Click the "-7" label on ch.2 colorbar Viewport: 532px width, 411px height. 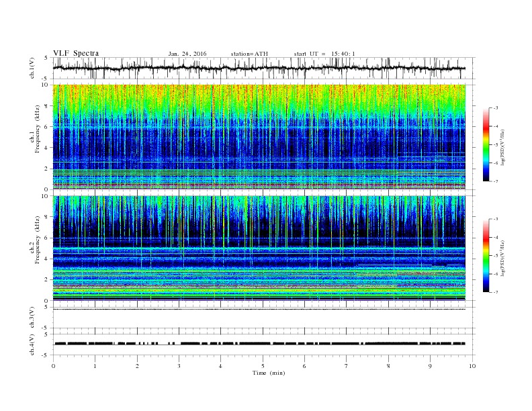coord(495,292)
